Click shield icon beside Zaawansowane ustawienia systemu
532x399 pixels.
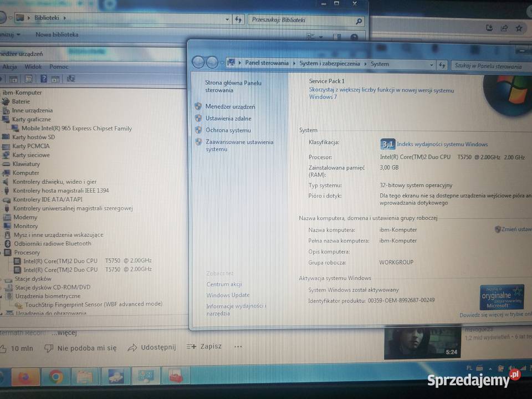198,142
